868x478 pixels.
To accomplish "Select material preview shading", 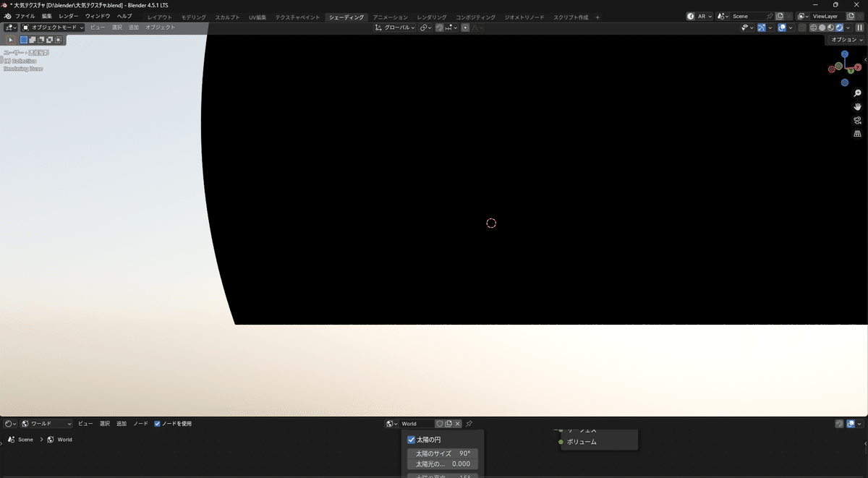I will click(x=830, y=27).
